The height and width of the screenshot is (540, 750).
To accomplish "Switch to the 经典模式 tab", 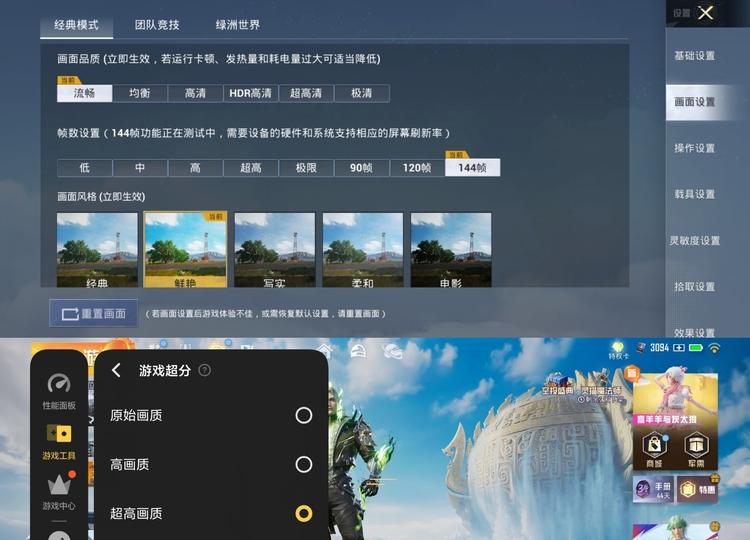I will coord(77,25).
